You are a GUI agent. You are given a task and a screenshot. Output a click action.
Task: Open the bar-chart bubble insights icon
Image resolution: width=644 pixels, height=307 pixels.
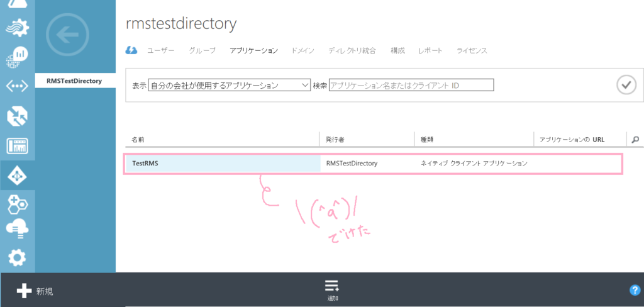(x=17, y=57)
